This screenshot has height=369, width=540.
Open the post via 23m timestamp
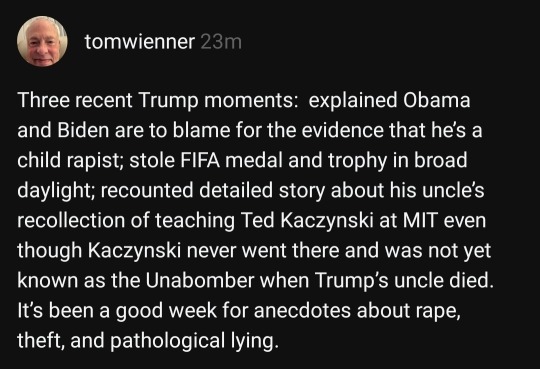coord(221,42)
